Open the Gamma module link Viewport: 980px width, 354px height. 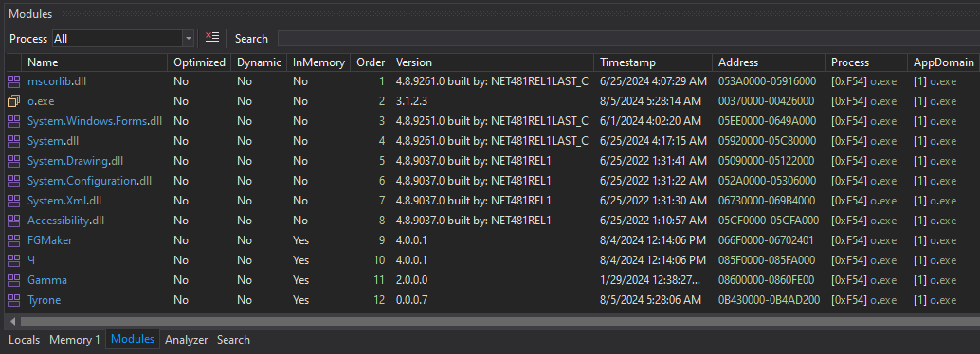(x=47, y=280)
